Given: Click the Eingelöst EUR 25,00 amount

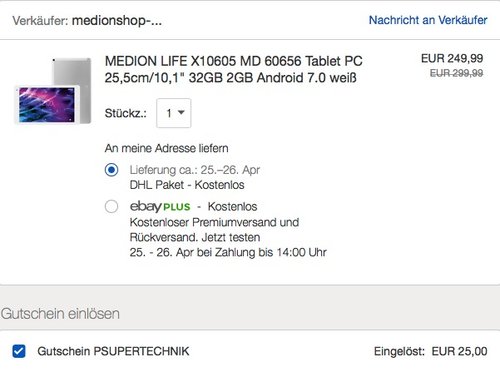Looking at the screenshot, I should point(430,351).
